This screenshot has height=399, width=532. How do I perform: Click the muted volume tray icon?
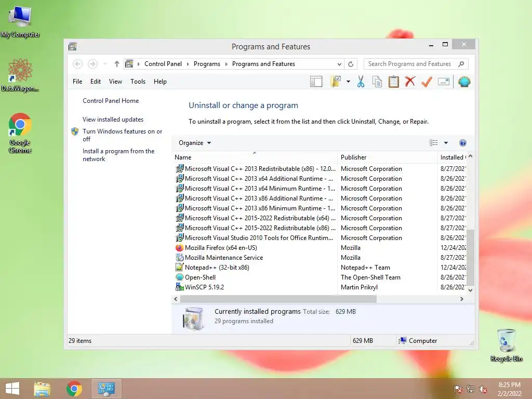pyautogui.click(x=483, y=389)
